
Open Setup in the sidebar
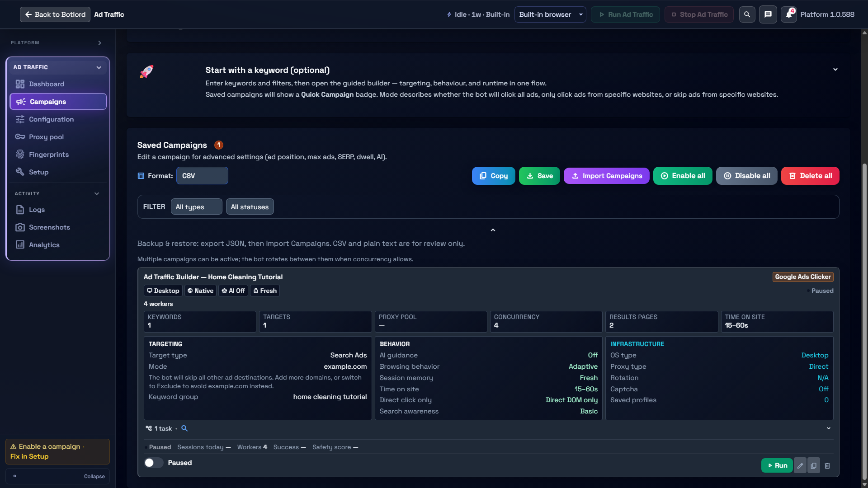pos(58,172)
